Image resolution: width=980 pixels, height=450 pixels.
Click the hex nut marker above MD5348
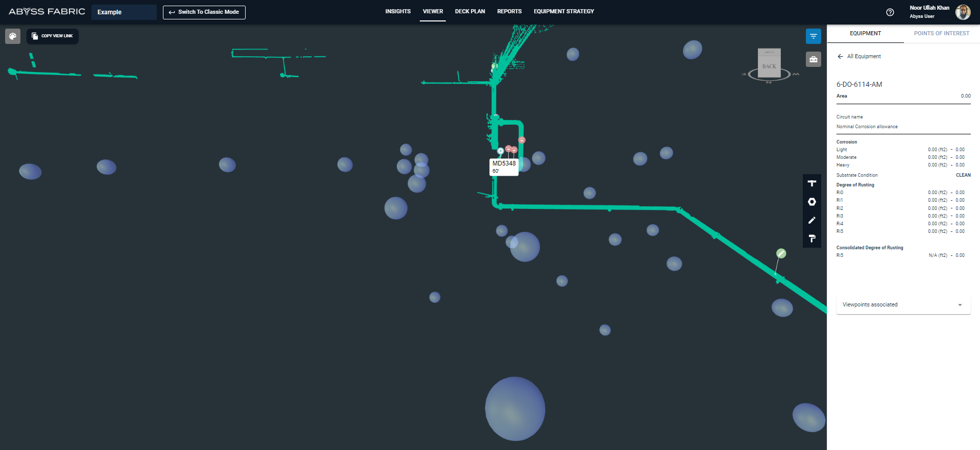pos(500,151)
